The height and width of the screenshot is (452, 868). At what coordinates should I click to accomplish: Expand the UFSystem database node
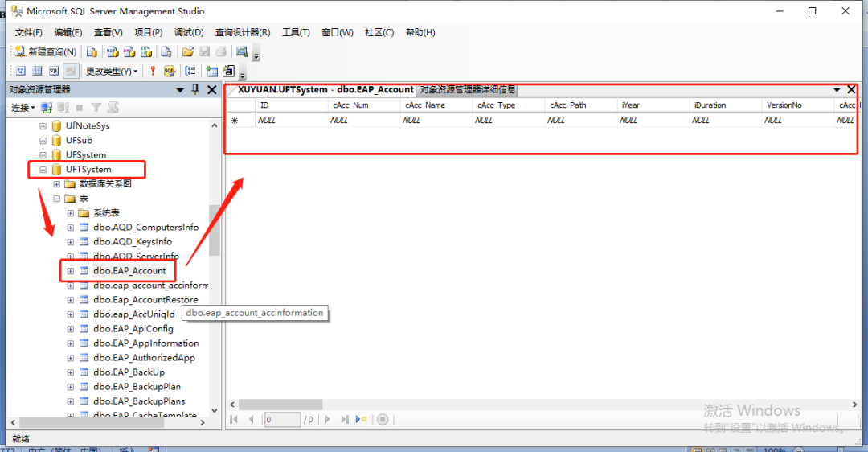(x=43, y=155)
